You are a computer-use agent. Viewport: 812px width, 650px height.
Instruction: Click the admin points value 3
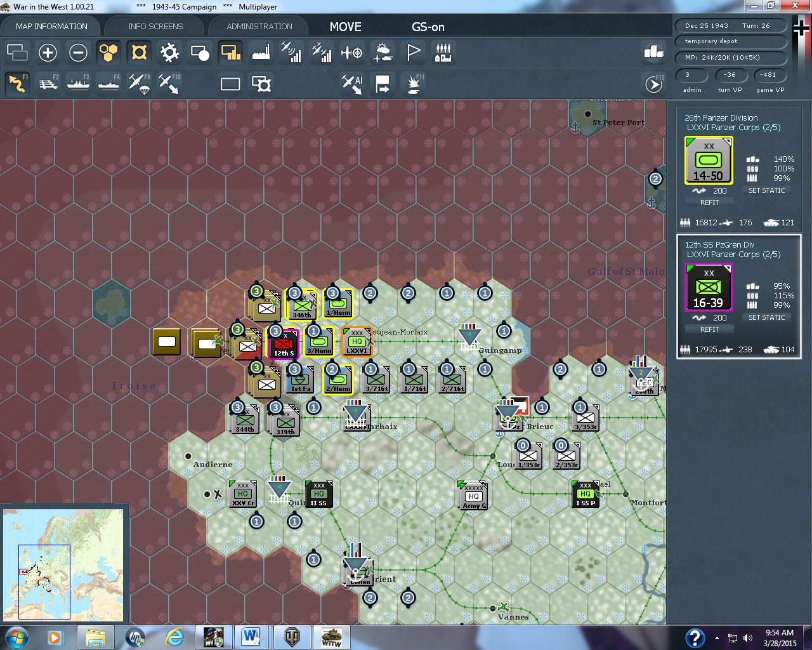tap(691, 75)
